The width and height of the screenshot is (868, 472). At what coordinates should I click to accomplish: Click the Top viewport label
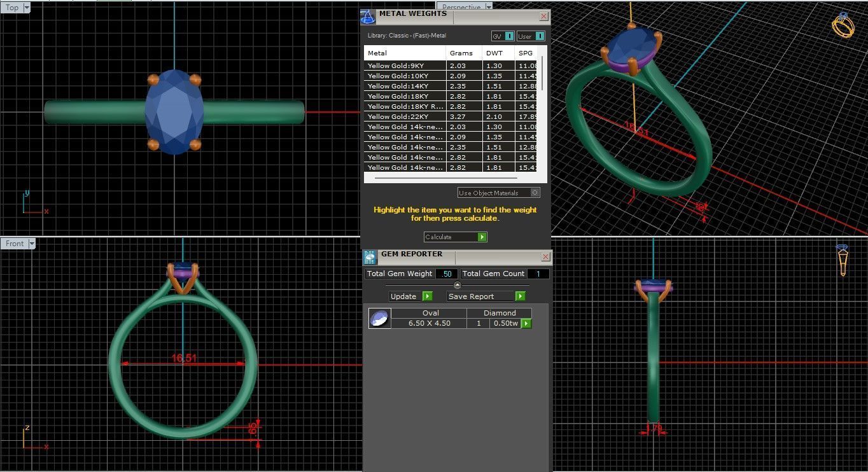[12, 8]
